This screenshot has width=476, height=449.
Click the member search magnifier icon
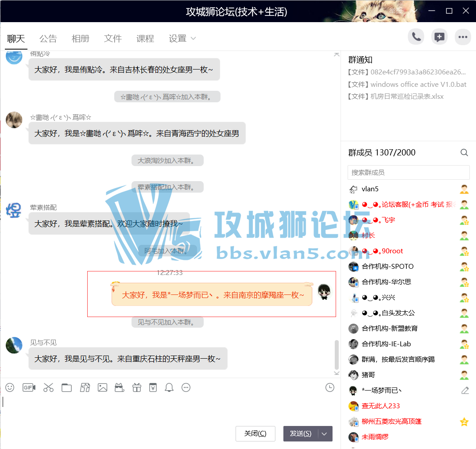(x=464, y=152)
